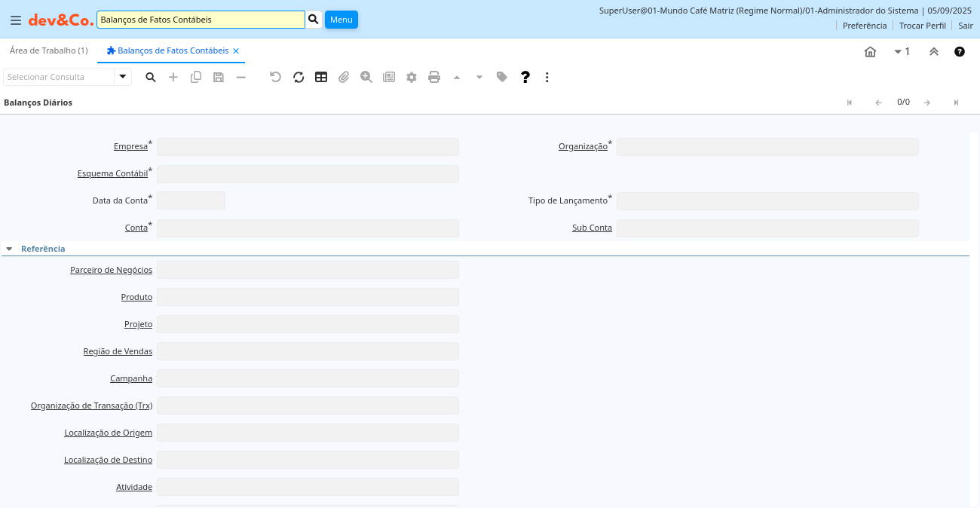Image resolution: width=980 pixels, height=508 pixels.
Task: Click the Preferência link
Action: click(x=864, y=26)
